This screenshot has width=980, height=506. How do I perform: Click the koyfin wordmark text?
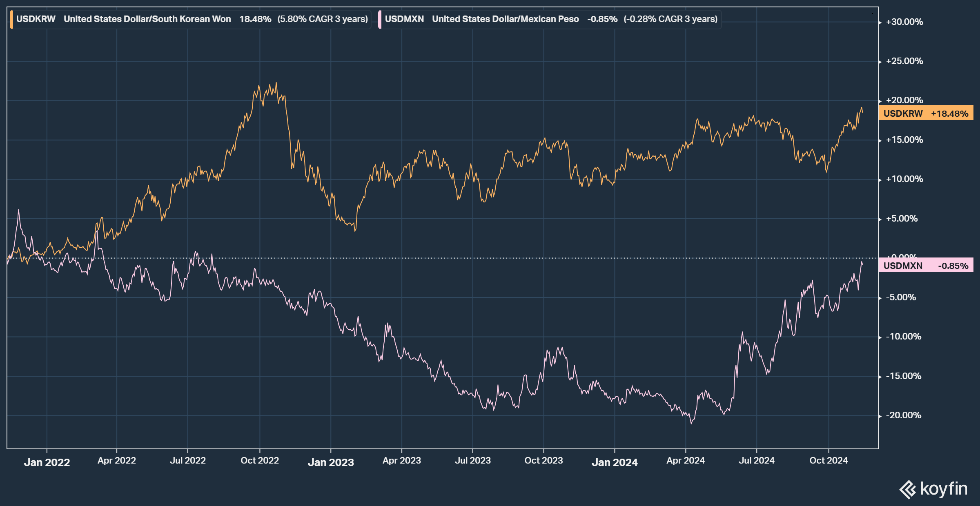coord(944,488)
